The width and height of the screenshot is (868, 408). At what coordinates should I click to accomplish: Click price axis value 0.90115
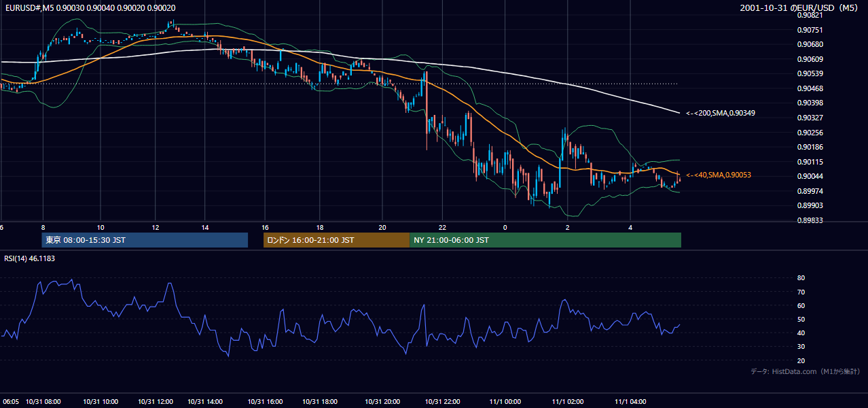(x=810, y=162)
